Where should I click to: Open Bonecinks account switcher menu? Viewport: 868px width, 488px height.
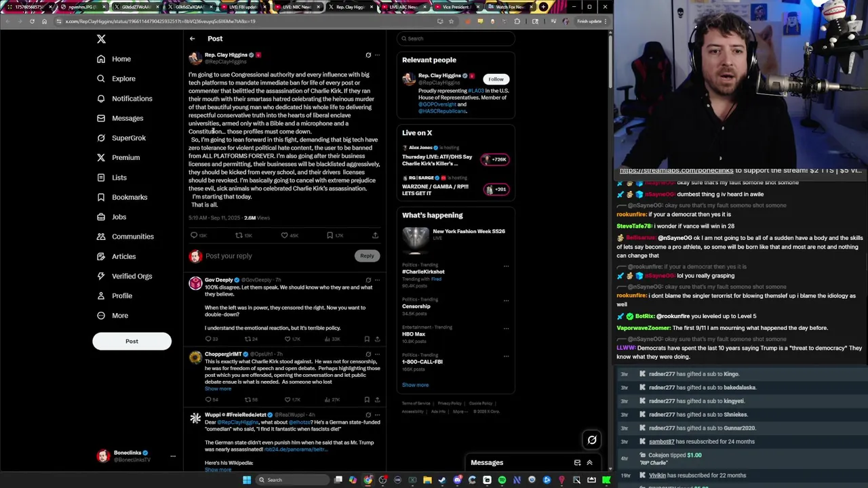click(136, 456)
